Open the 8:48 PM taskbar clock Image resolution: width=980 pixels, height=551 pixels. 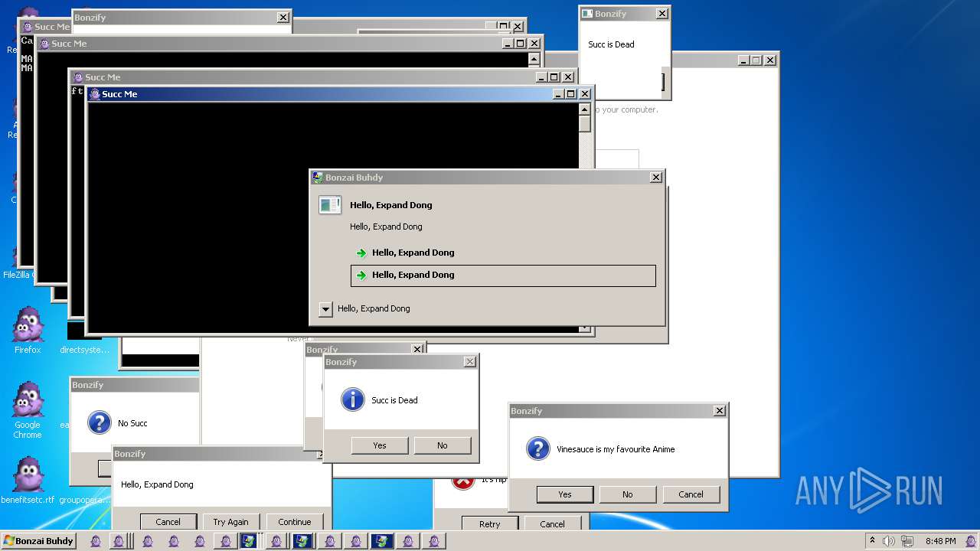coord(940,541)
